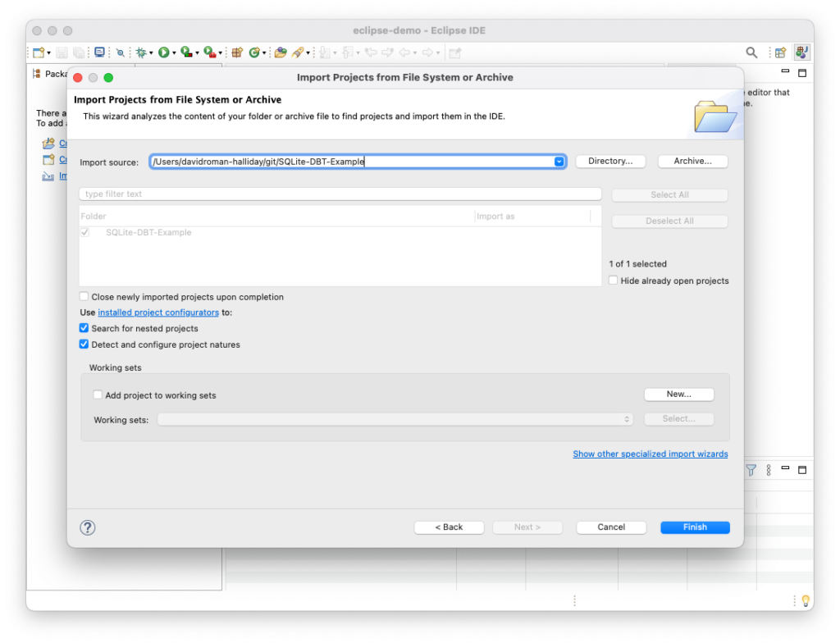Expand the New Java Class dropdown arrow
Screen dimensions: 840x643
click(x=264, y=53)
